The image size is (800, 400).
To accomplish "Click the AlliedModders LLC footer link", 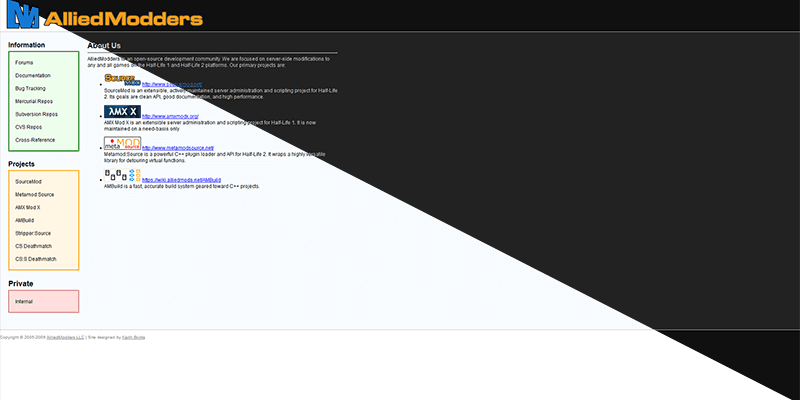I will 65,338.
